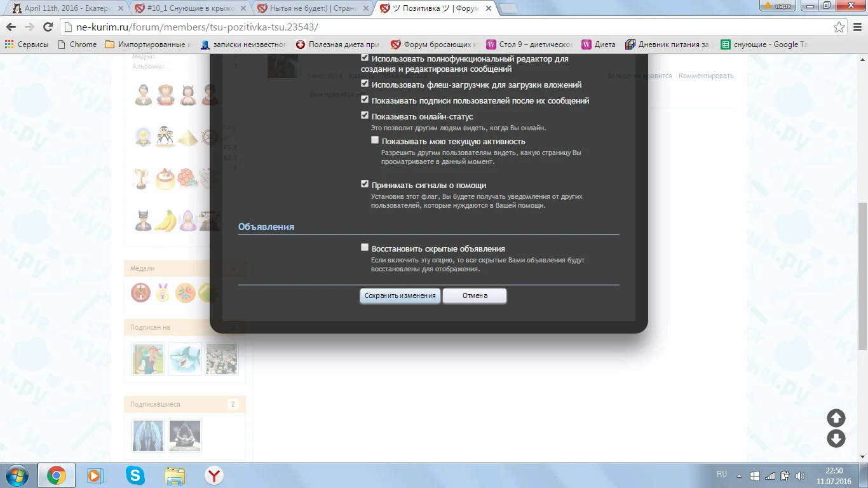Click the 'Сохранить изменения' button

400,295
